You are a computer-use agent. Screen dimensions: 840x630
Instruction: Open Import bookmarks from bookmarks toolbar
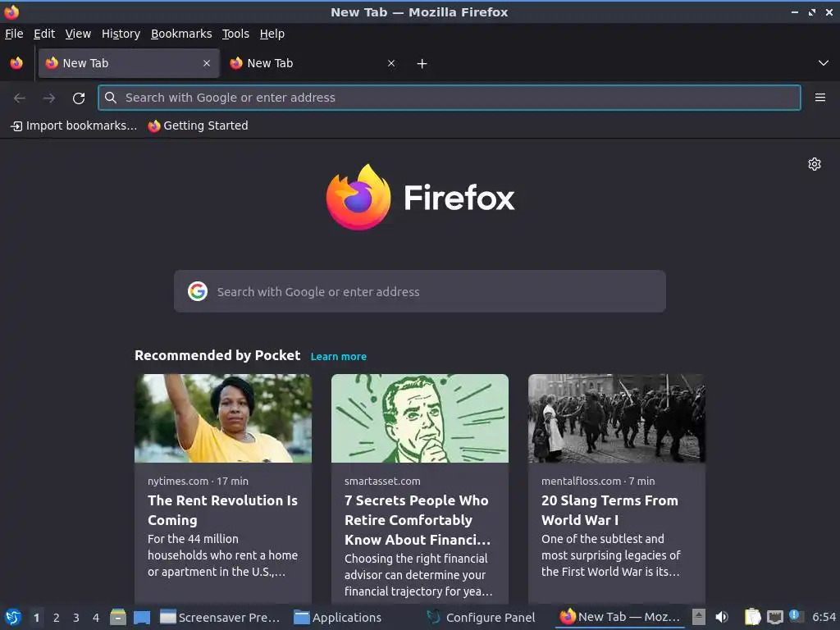coord(74,126)
